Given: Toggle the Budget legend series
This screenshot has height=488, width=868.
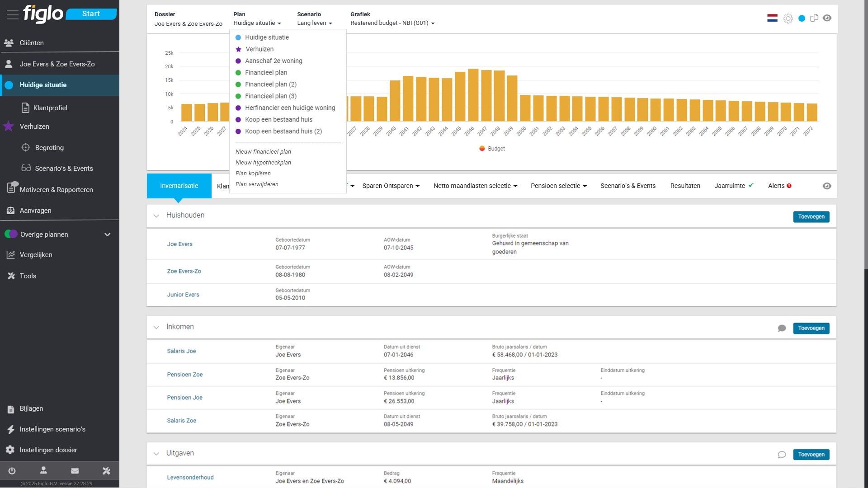Looking at the screenshot, I should tap(492, 149).
